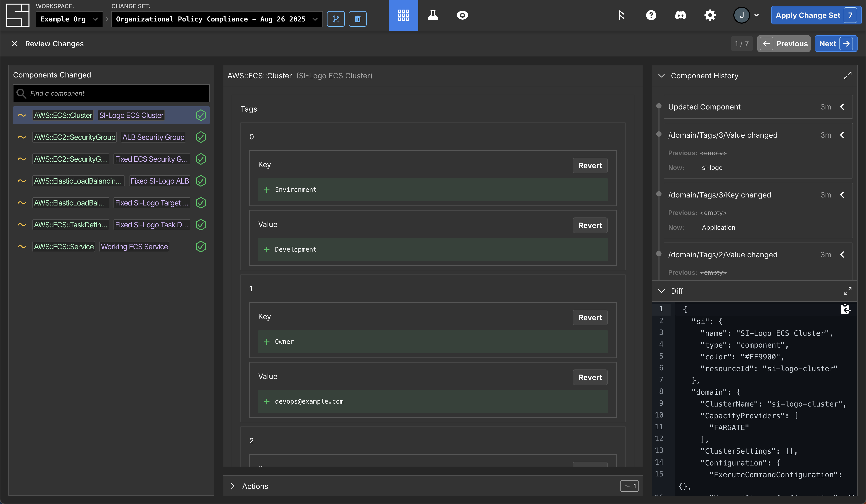Click qualification check icon for Fixed SI-Logo ALB
This screenshot has height=504, width=866.
pos(201,181)
